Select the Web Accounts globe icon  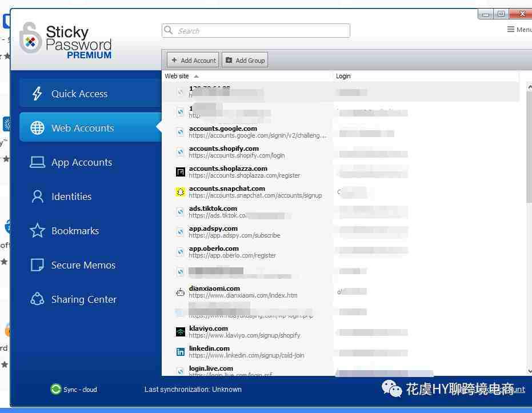pos(37,128)
